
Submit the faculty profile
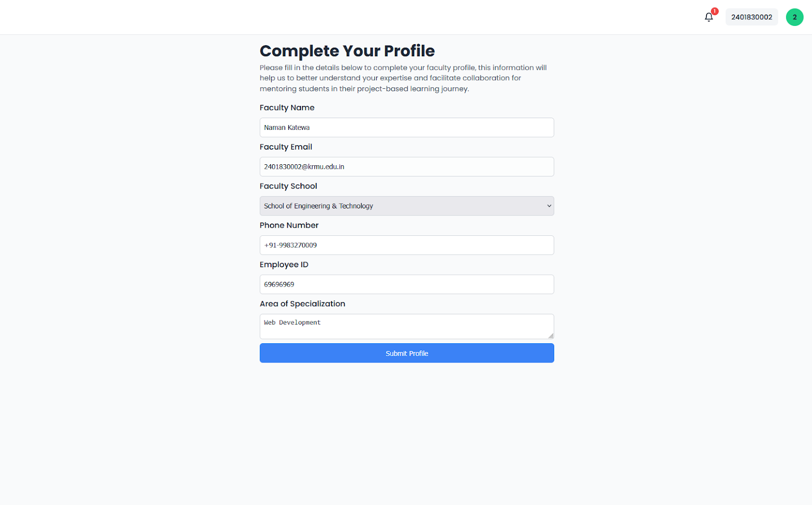point(407,353)
